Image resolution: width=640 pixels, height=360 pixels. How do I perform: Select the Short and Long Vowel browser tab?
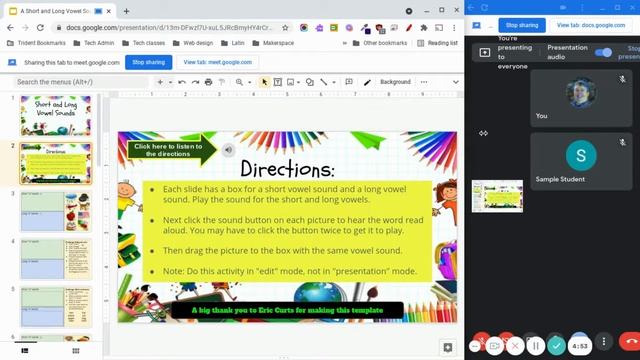tap(60, 11)
